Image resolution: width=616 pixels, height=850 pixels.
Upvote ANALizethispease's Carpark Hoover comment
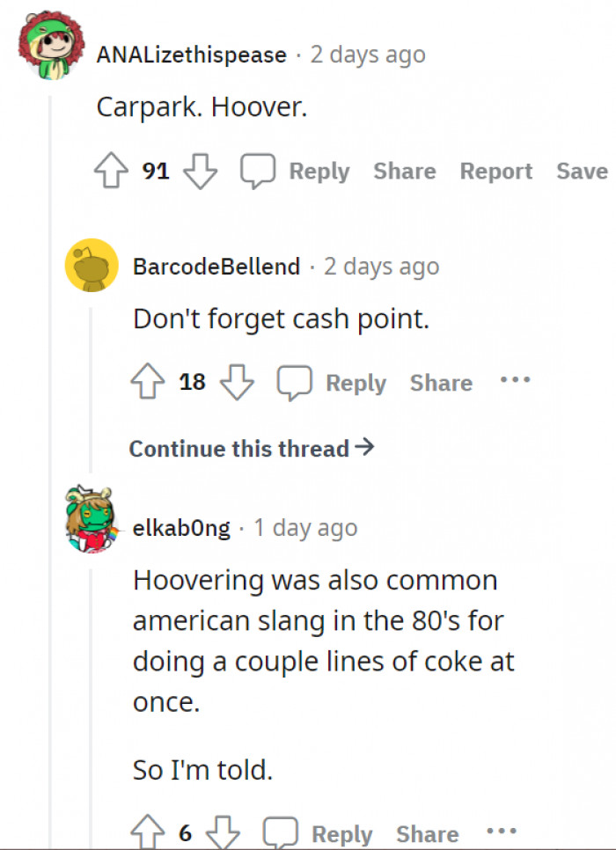tap(112, 172)
